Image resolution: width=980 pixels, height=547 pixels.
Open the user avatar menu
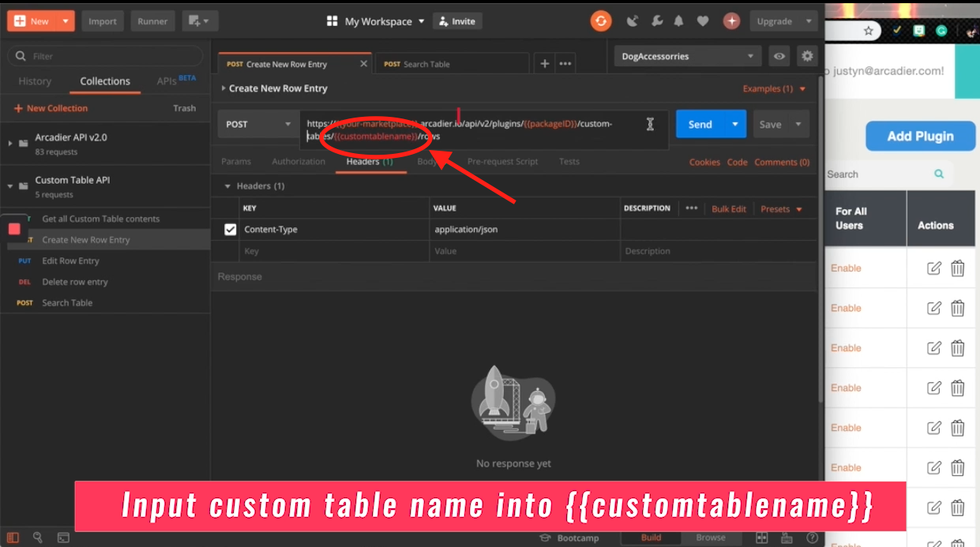point(732,21)
